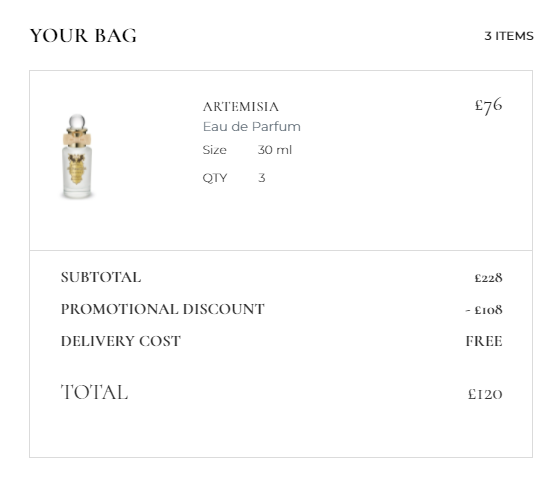Click the gold emblem on the bottle
Viewport: 559px width, 484px height.
(x=77, y=170)
